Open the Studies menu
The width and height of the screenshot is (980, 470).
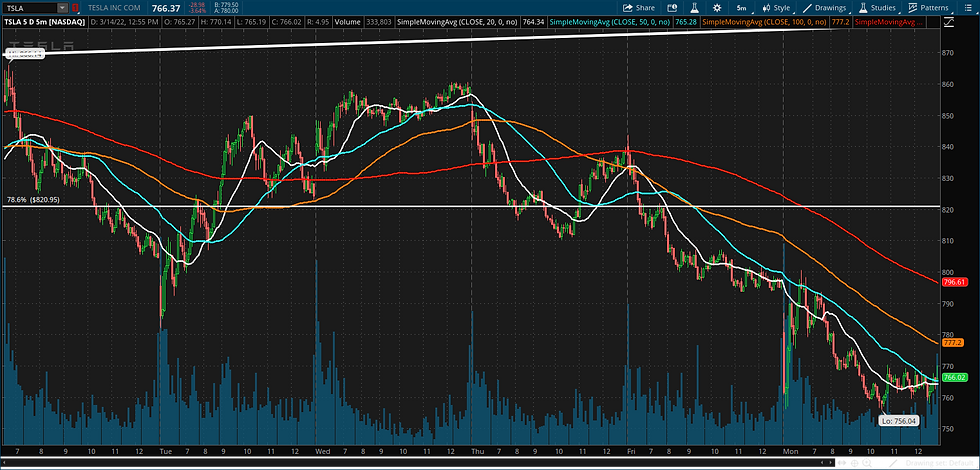879,8
